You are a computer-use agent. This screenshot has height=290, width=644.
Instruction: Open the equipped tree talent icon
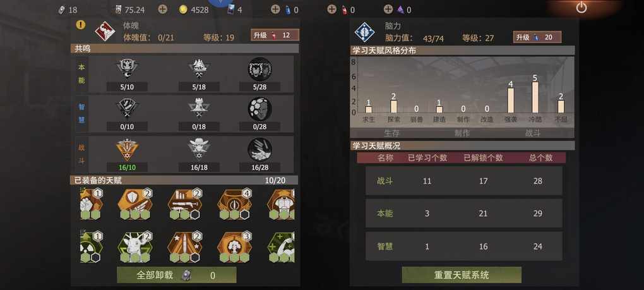click(234, 247)
